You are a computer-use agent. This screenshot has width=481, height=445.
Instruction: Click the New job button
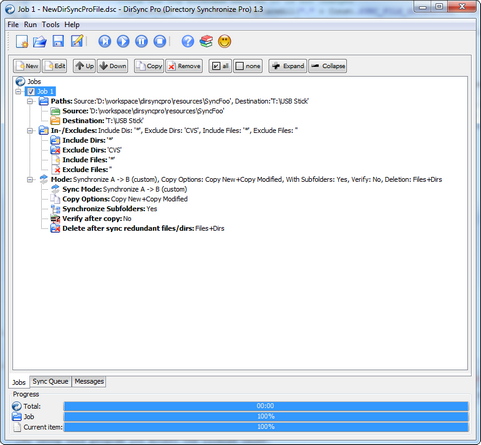coord(27,66)
